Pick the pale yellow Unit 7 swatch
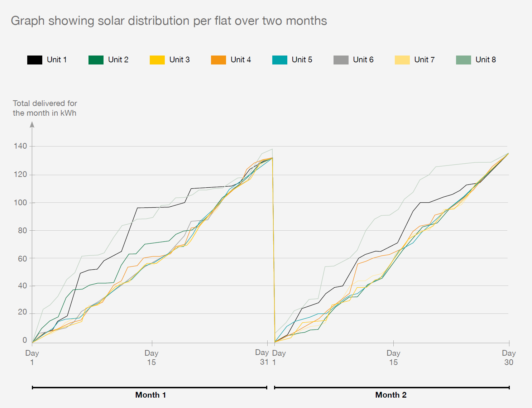This screenshot has width=532, height=408. click(402, 60)
